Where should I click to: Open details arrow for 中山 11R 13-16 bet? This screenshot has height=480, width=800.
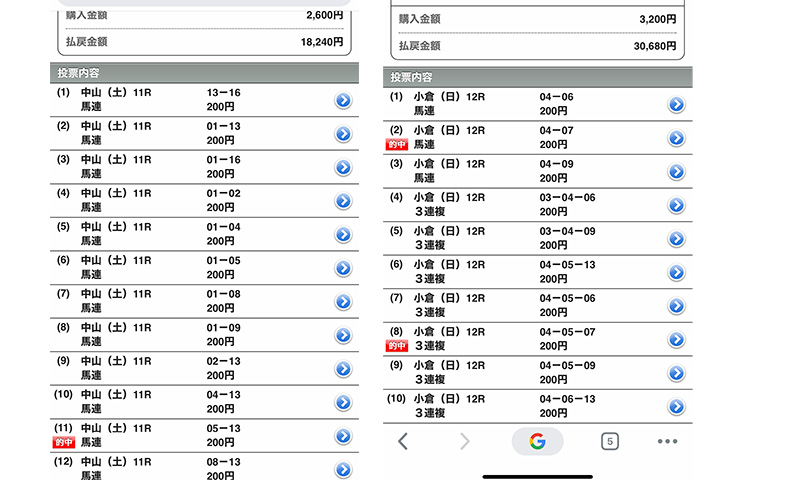point(343,100)
